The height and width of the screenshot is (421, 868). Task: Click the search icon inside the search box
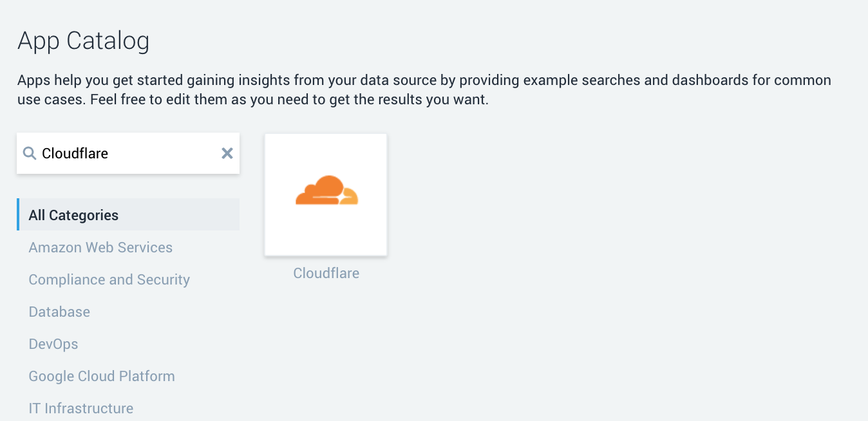tap(30, 153)
